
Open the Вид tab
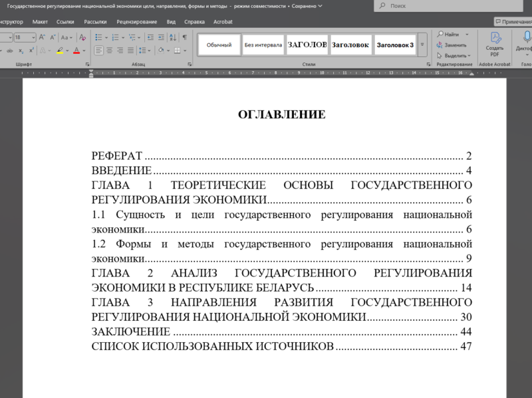(171, 22)
